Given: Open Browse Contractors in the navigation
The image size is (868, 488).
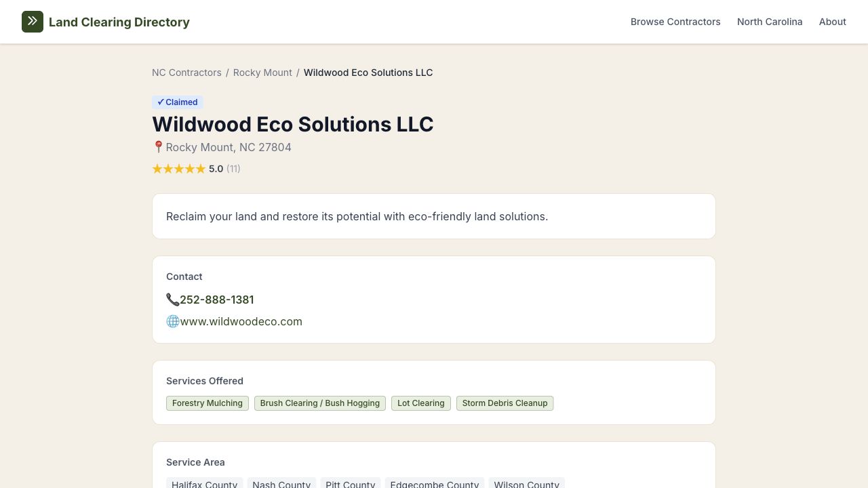Looking at the screenshot, I should point(675,22).
